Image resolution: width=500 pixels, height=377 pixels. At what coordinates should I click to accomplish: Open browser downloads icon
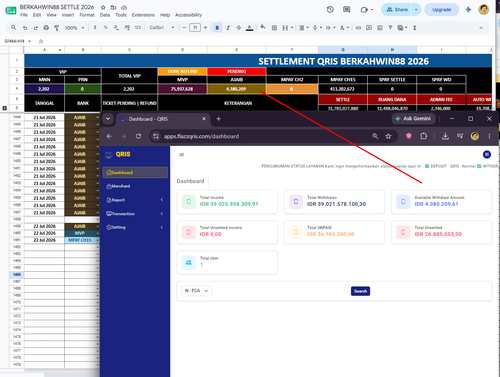(x=445, y=136)
